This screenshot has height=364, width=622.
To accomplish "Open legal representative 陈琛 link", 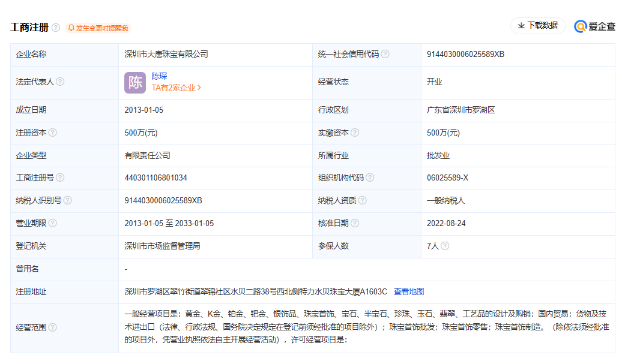I will tap(159, 76).
